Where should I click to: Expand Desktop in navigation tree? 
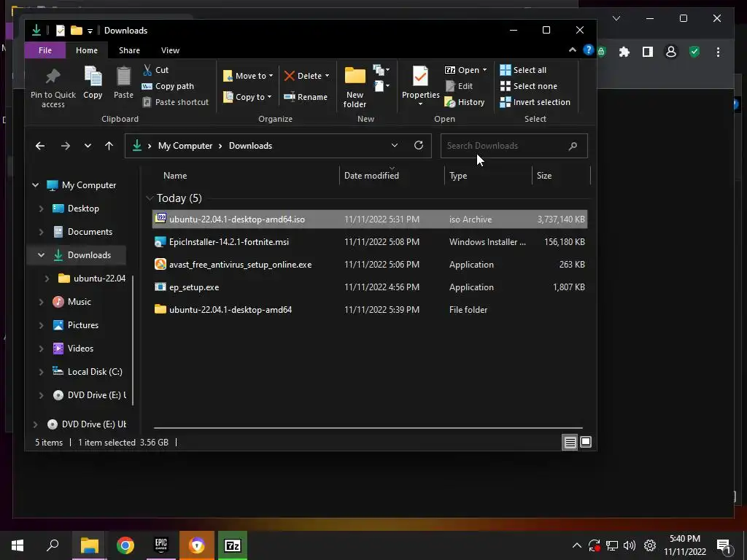(41, 209)
